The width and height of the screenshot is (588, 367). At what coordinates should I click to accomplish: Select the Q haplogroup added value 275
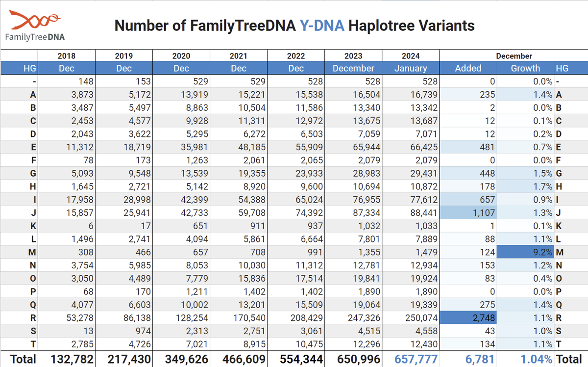point(468,304)
